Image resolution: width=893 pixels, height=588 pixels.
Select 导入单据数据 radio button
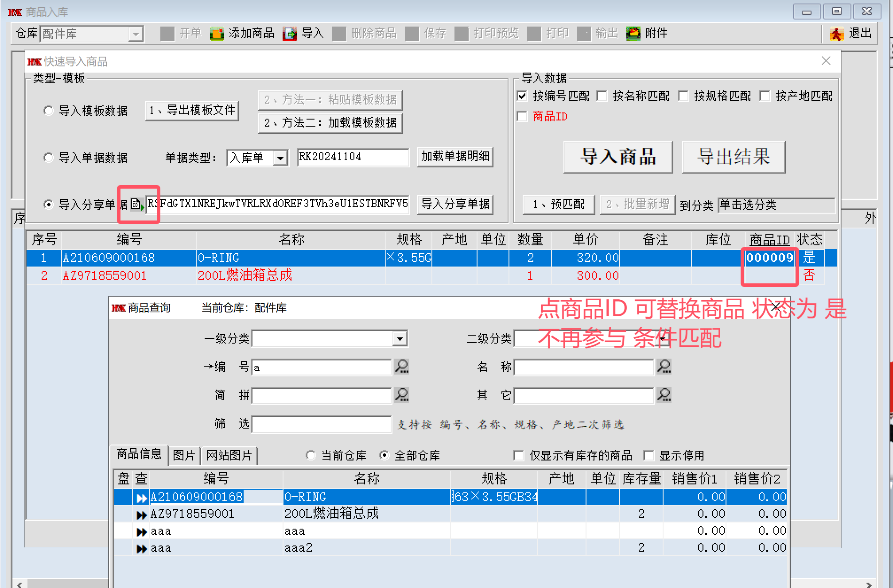[48, 158]
